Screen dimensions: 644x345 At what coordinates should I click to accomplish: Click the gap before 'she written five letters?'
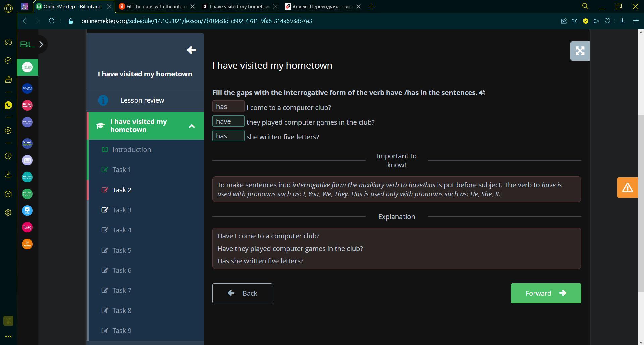pos(228,136)
